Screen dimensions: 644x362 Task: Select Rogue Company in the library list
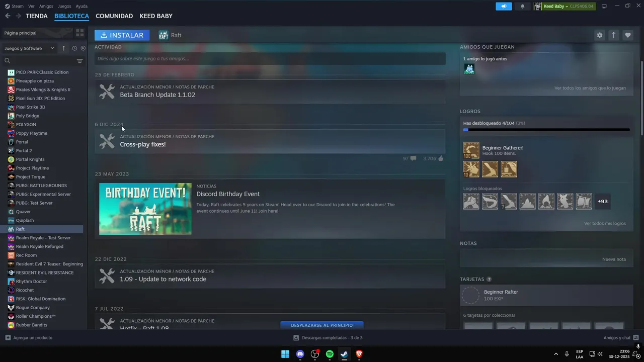(33, 308)
